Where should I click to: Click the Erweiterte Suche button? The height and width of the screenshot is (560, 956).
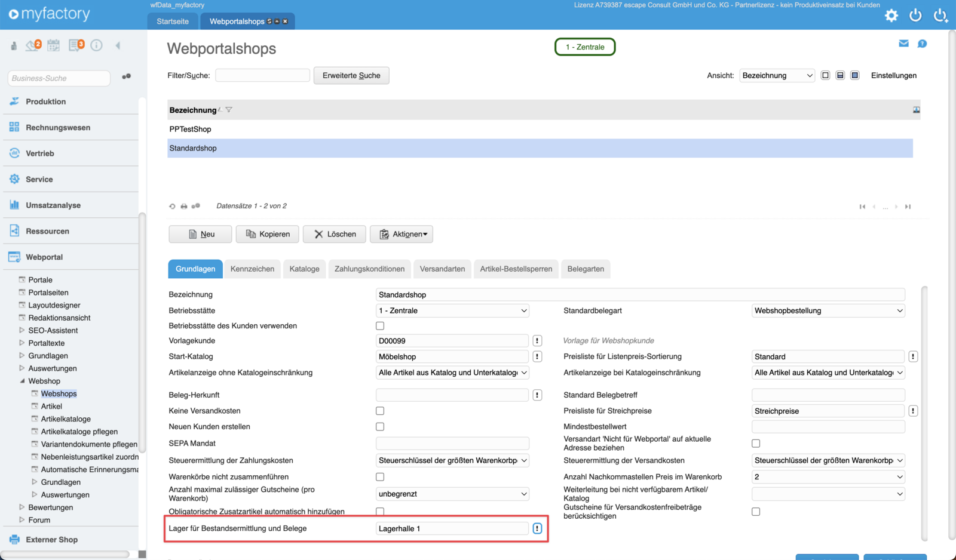[x=351, y=75]
